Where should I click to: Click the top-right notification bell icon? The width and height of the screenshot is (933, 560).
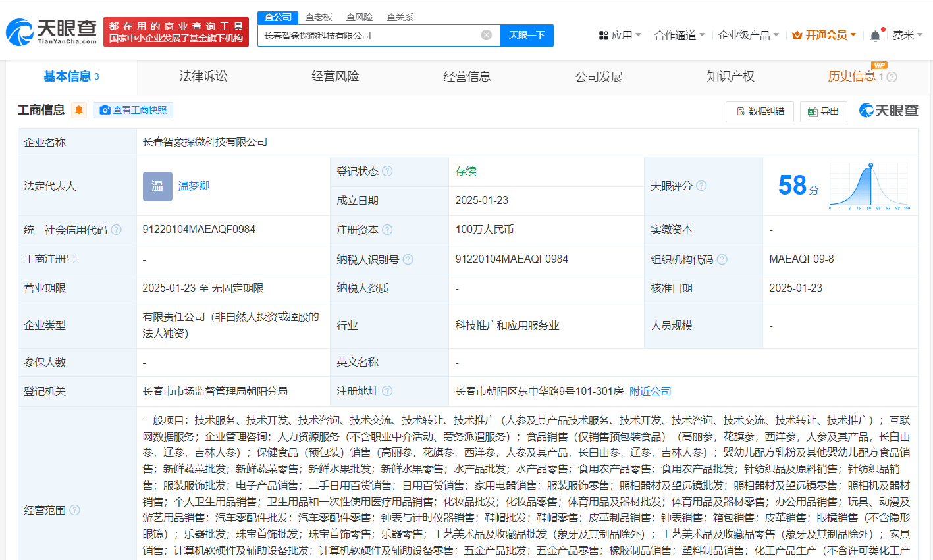(x=875, y=34)
